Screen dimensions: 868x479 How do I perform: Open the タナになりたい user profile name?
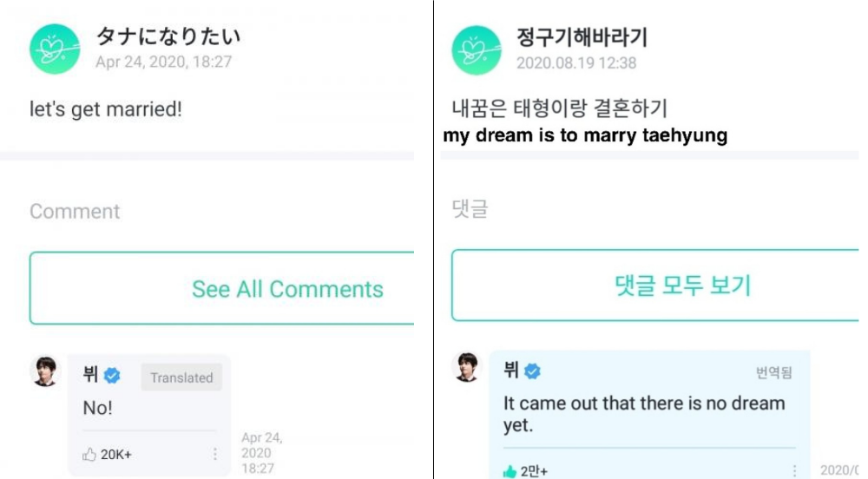[x=168, y=36]
